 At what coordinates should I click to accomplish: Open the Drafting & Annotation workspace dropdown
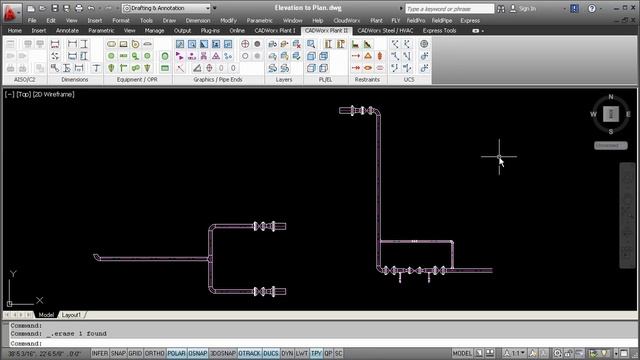pyautogui.click(x=167, y=8)
